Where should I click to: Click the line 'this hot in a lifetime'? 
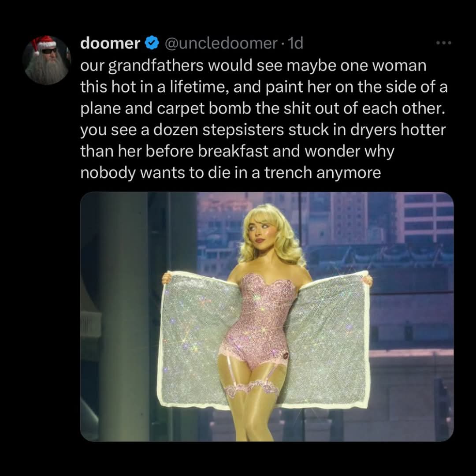pos(264,87)
